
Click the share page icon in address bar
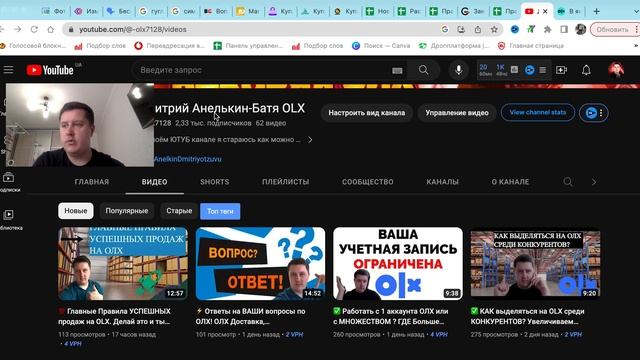click(478, 29)
